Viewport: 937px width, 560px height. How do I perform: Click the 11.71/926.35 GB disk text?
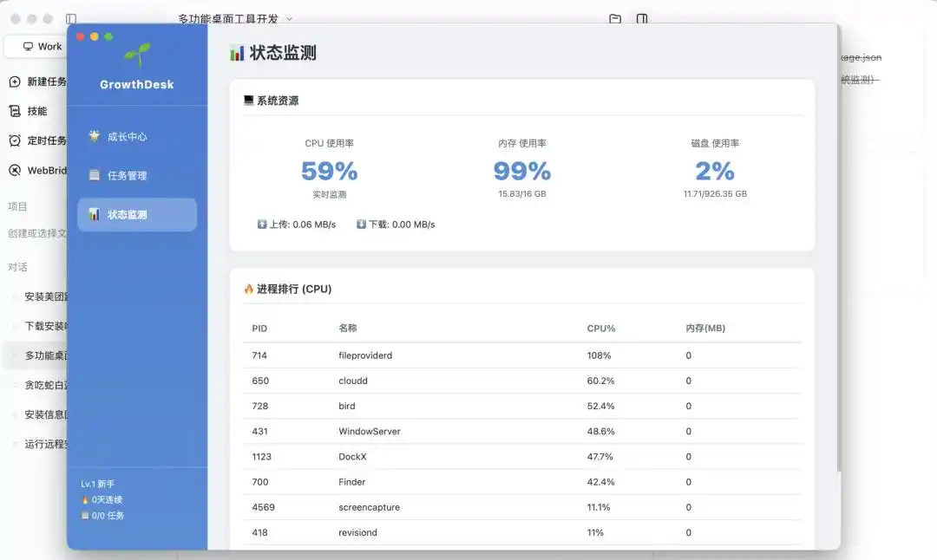tap(715, 194)
